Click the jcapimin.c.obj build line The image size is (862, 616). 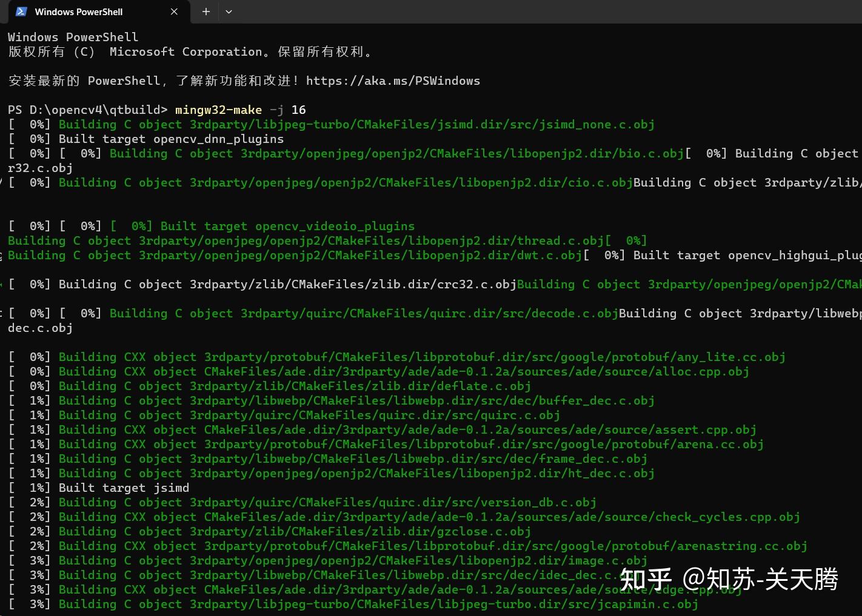coord(353,604)
